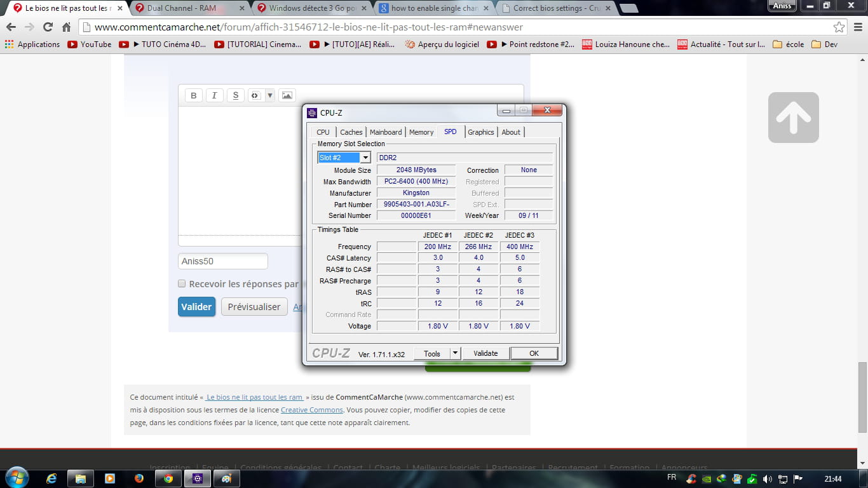
Task: Open the école bookmarks folder
Action: [789, 44]
